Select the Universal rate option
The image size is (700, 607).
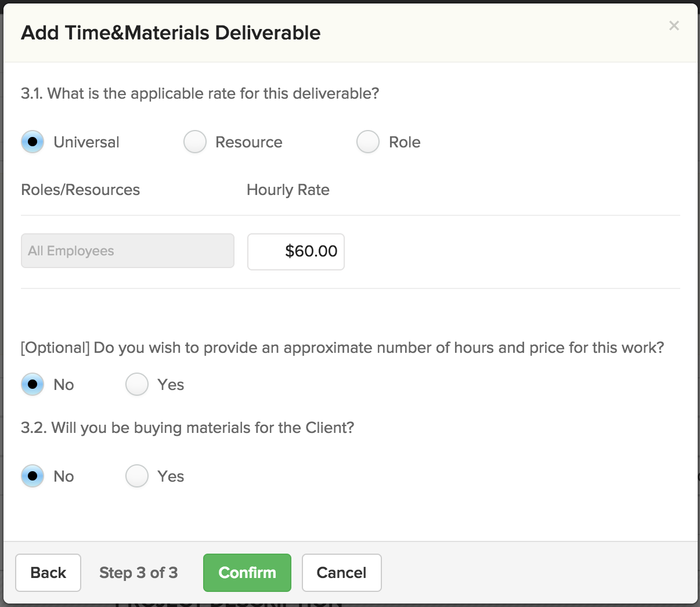click(x=33, y=142)
